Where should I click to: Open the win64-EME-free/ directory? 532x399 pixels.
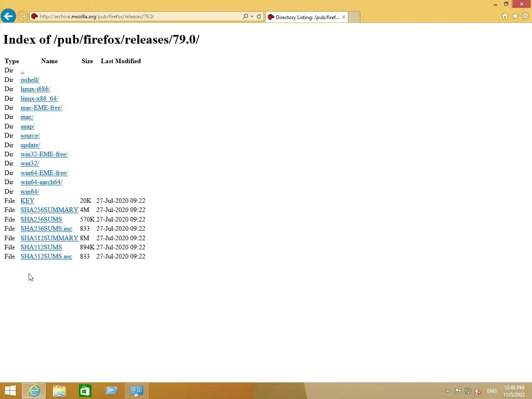click(44, 173)
